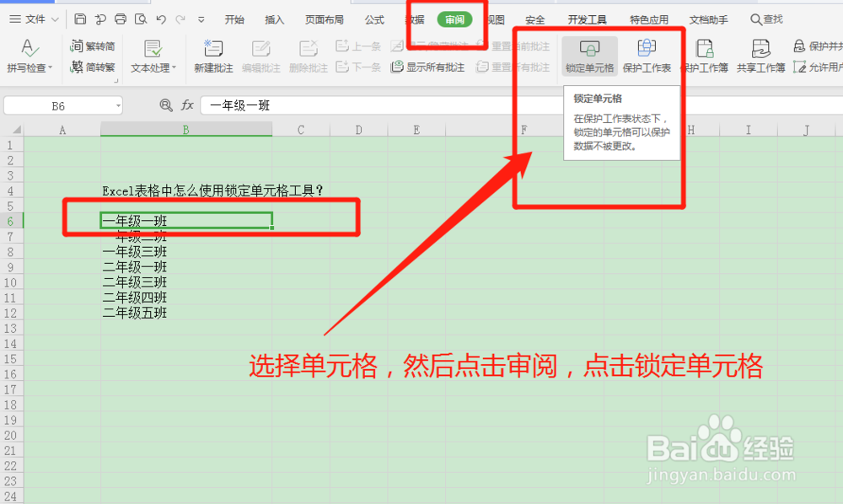Open the 文档助手 tab
843x504 pixels.
click(x=709, y=20)
